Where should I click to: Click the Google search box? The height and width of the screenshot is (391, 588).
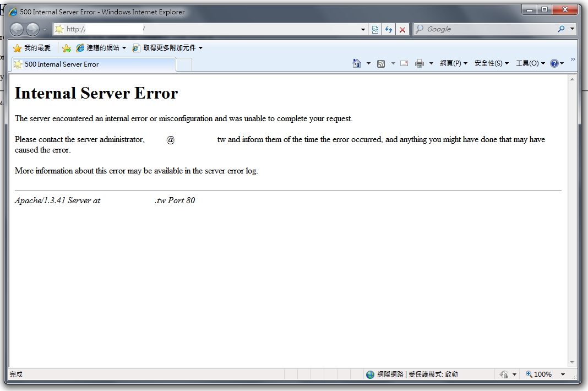[484, 29]
